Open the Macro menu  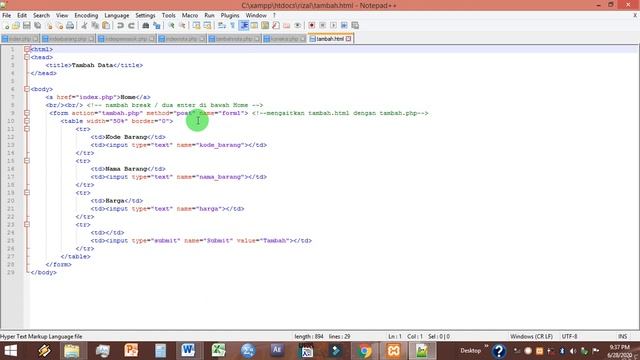190,16
